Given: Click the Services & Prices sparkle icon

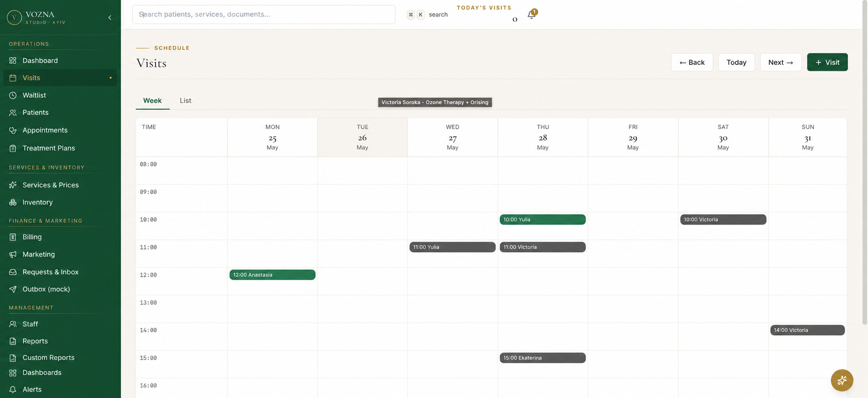Looking at the screenshot, I should 13,185.
